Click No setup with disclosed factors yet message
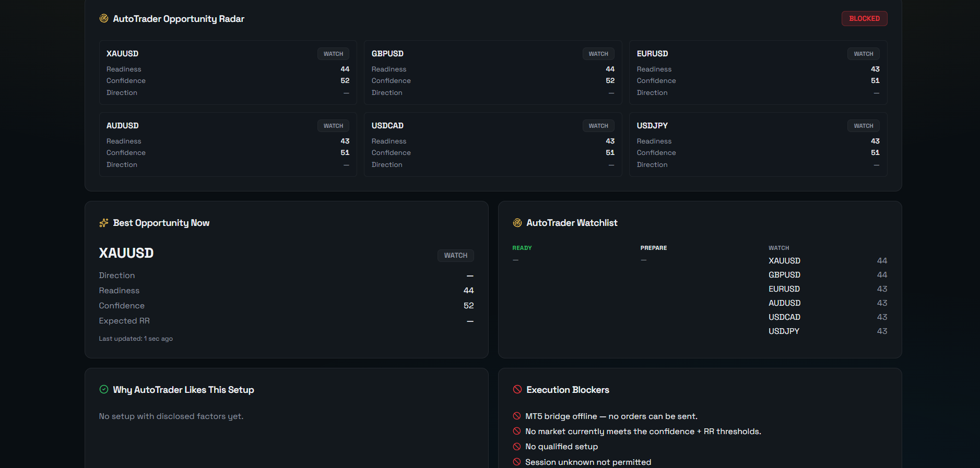Image resolution: width=980 pixels, height=468 pixels. click(x=171, y=416)
